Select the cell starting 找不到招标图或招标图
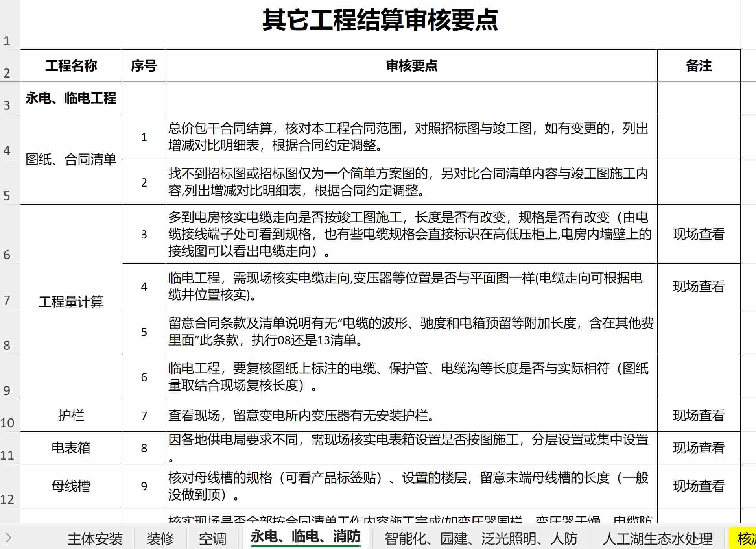This screenshot has width=756, height=549. tap(412, 182)
